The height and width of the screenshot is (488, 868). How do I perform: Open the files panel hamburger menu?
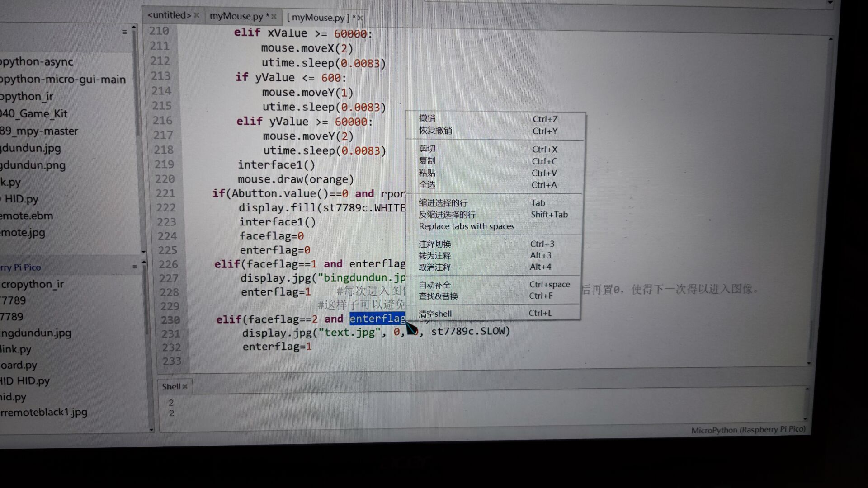[x=124, y=32]
